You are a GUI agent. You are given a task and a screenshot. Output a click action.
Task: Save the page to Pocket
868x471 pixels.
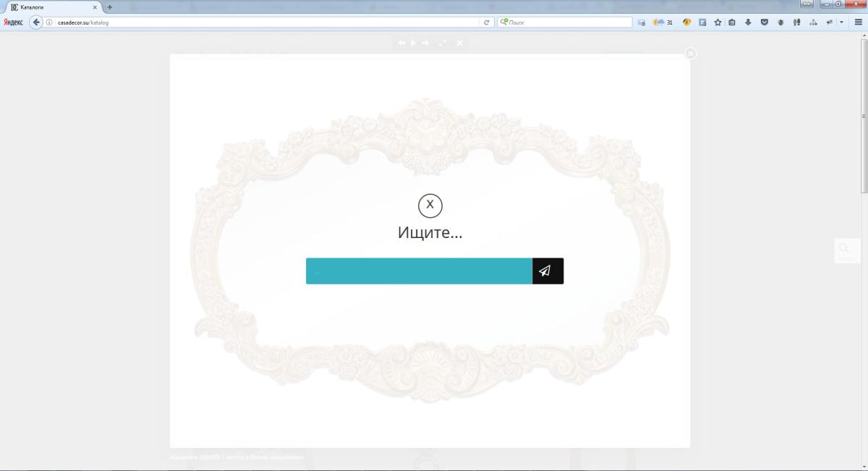[764, 22]
